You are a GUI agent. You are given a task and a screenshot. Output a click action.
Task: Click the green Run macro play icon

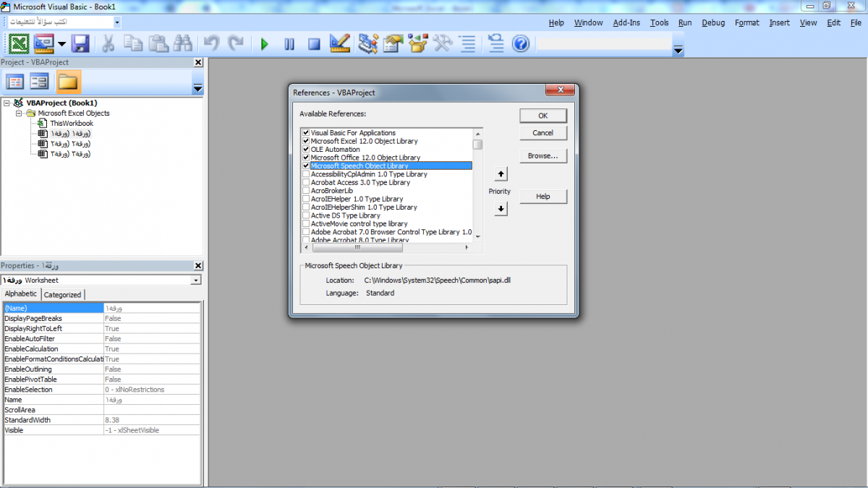pos(265,44)
